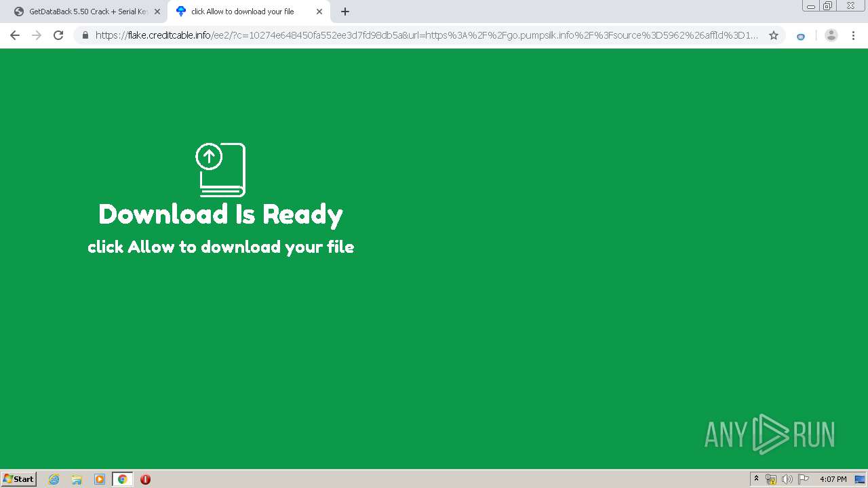The image size is (868, 488).
Task: Open the Windows Start menu
Action: (18, 479)
